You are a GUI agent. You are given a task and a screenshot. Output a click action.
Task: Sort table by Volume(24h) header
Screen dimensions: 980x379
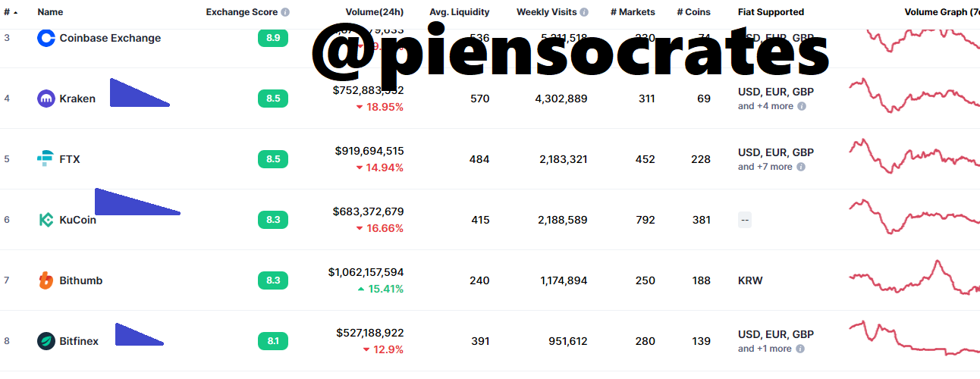[374, 12]
